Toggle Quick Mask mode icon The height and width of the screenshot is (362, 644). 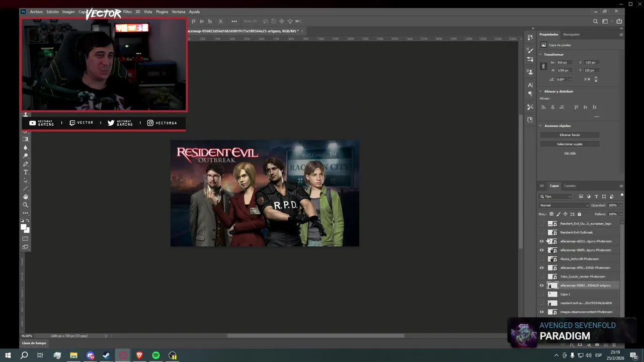pyautogui.click(x=26, y=239)
